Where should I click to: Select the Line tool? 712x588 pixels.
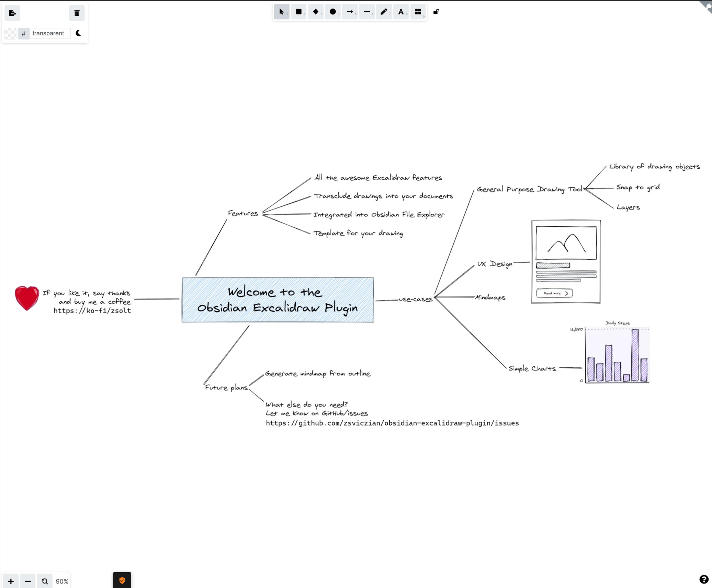[x=366, y=12]
